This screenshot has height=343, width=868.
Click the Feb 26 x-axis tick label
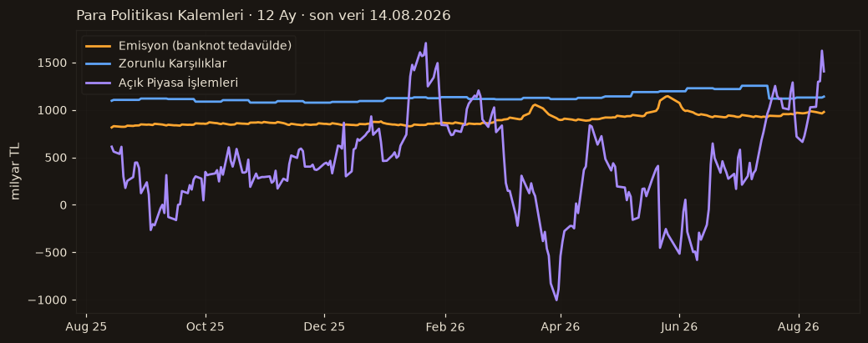pyautogui.click(x=445, y=326)
